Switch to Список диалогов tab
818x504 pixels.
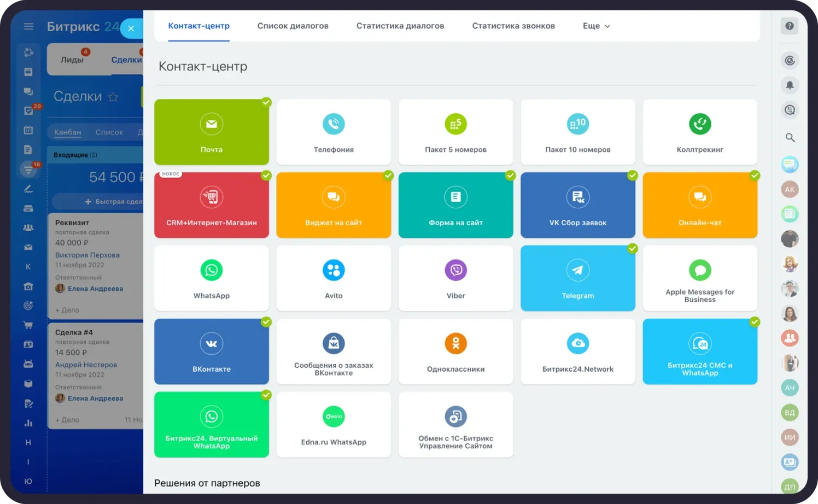pos(293,26)
